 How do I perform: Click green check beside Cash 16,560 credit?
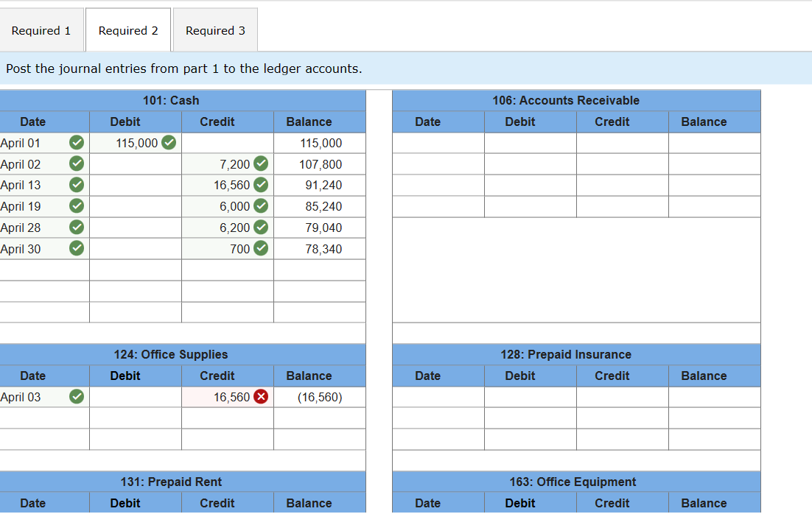[261, 185]
